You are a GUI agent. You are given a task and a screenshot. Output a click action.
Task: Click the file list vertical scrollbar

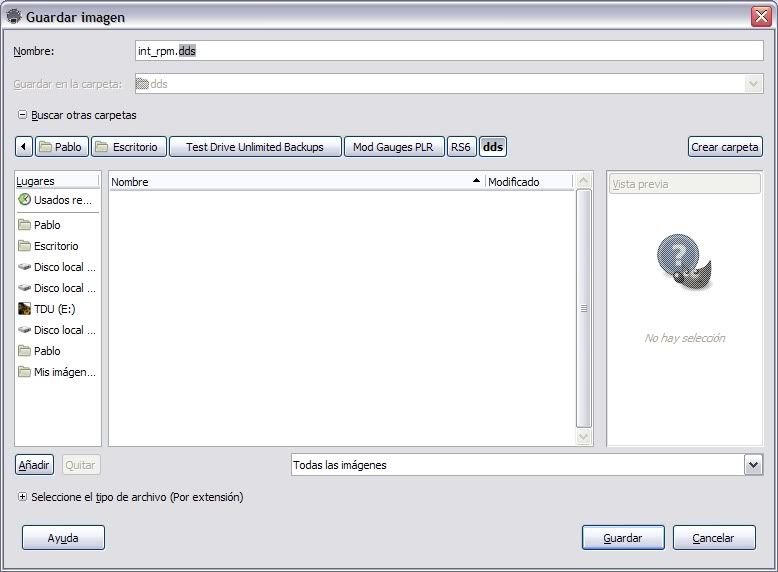click(x=584, y=309)
